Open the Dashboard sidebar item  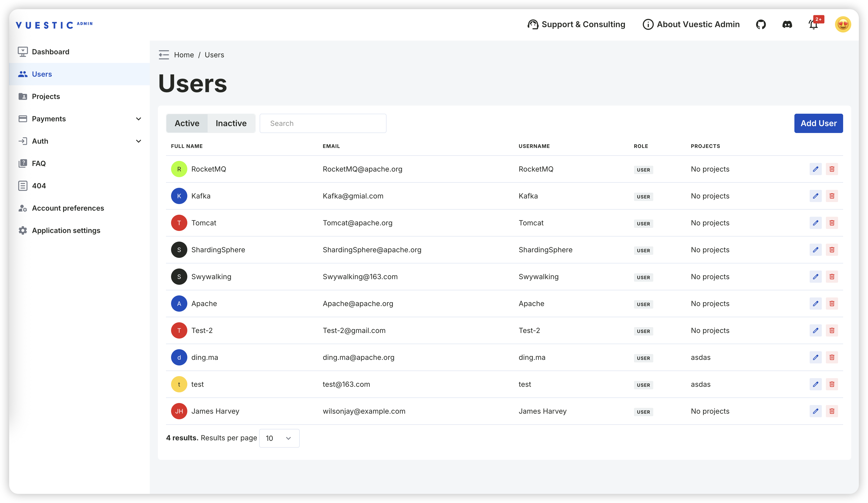tap(50, 52)
